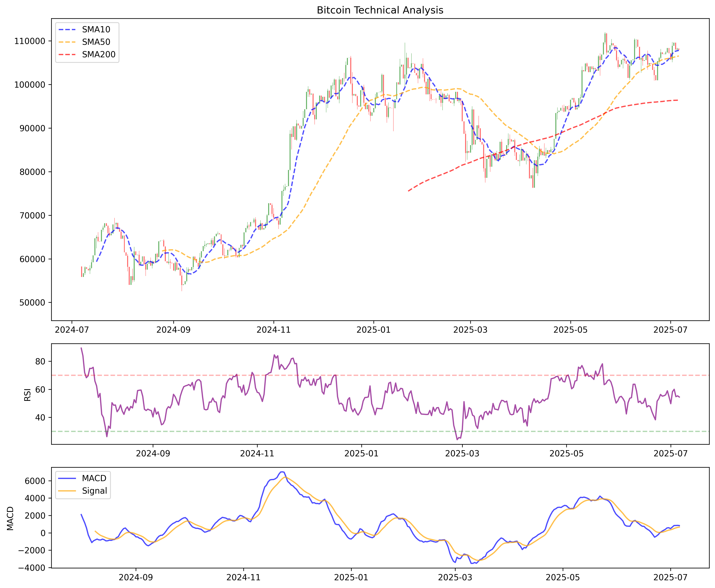Click the Signal legend label
715x588 pixels.
pyautogui.click(x=94, y=491)
